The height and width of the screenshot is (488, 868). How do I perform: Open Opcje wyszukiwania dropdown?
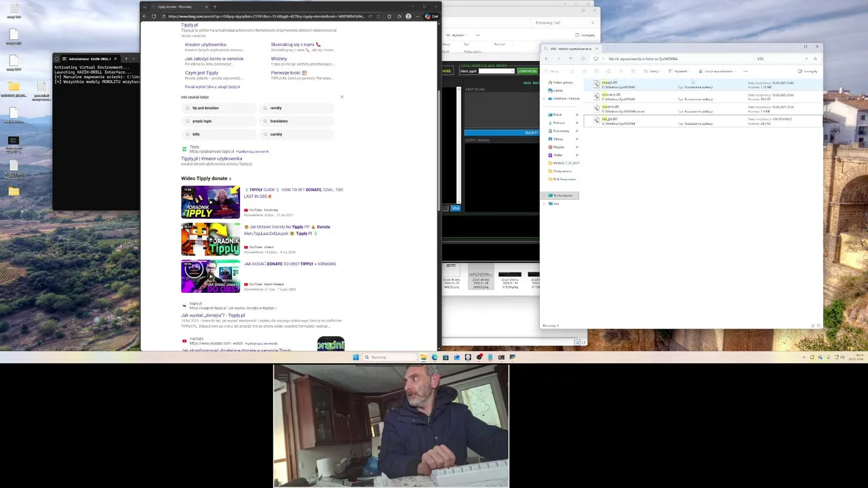click(x=717, y=71)
